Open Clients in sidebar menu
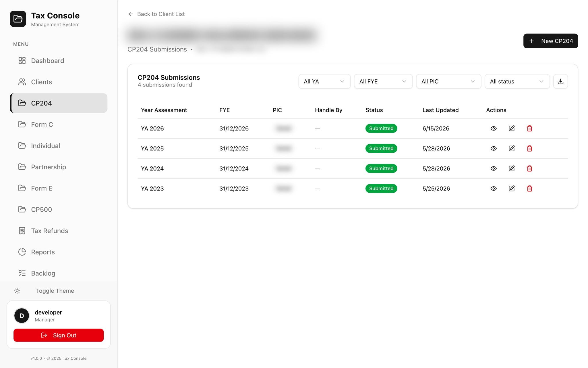This screenshot has height=368, width=588. click(59, 82)
